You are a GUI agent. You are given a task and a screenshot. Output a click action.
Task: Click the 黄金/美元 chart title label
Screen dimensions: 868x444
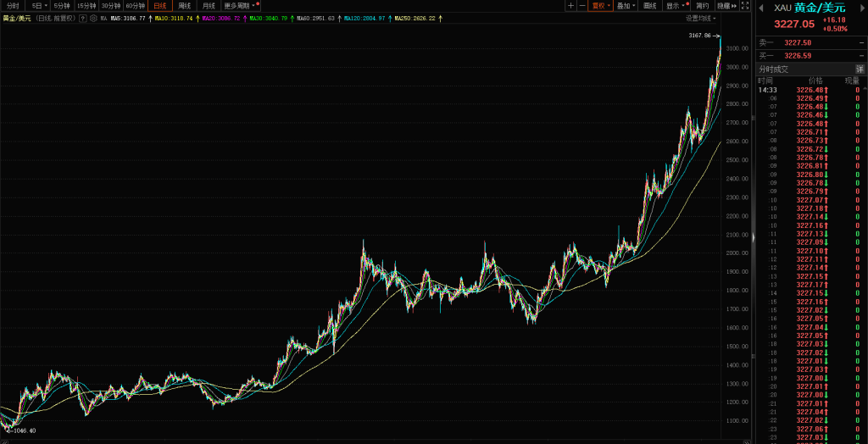click(x=16, y=19)
